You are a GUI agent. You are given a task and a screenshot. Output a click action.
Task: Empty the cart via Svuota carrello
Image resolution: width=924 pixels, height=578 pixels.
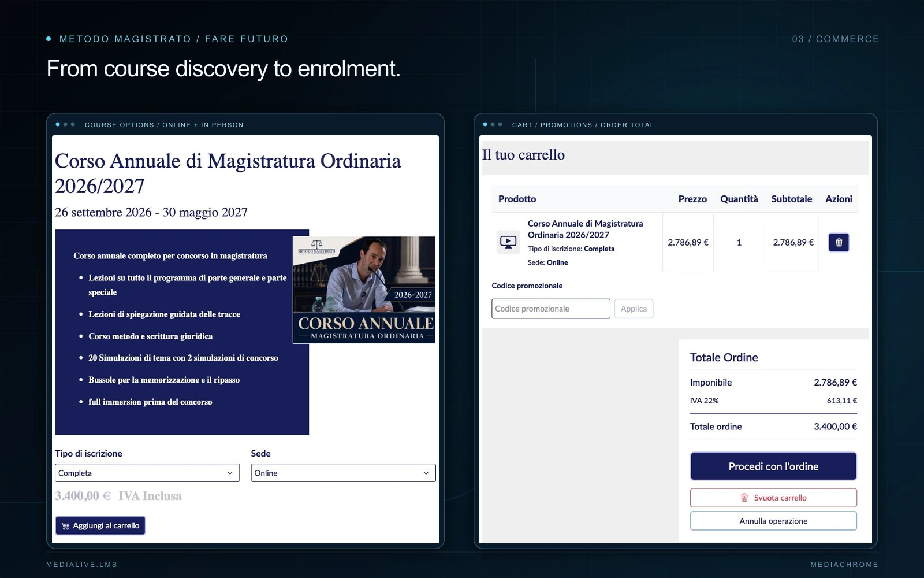773,498
